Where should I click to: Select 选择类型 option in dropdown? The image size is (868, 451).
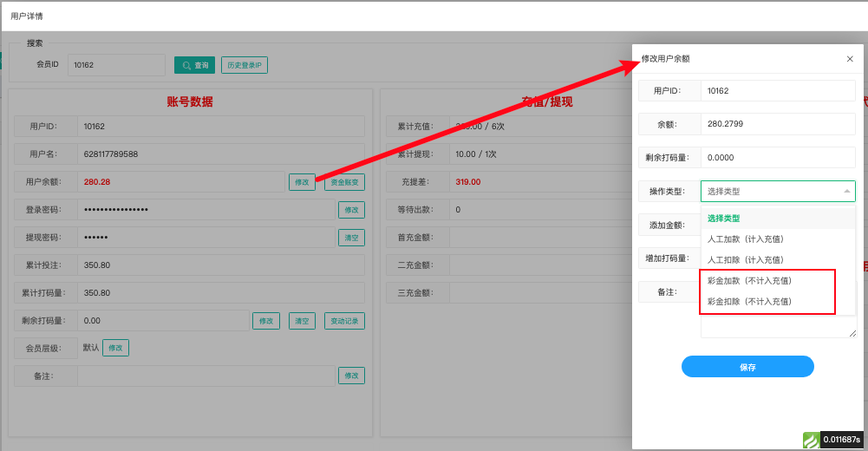click(778, 218)
